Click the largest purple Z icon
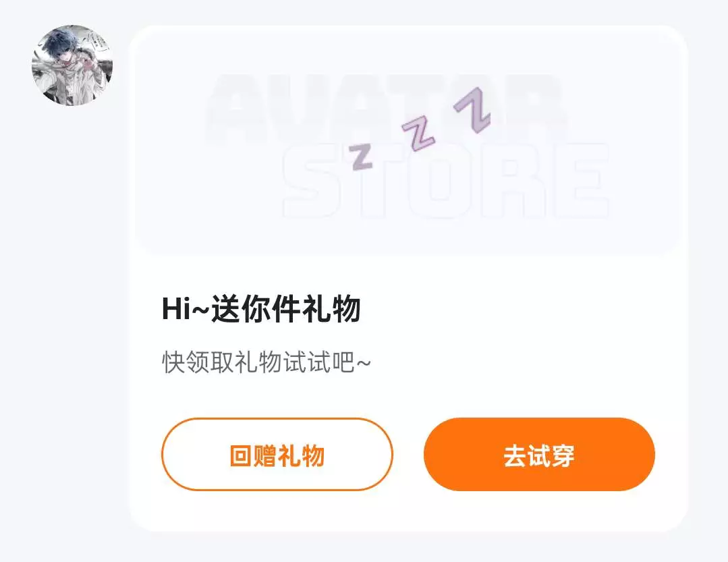 pos(472,110)
